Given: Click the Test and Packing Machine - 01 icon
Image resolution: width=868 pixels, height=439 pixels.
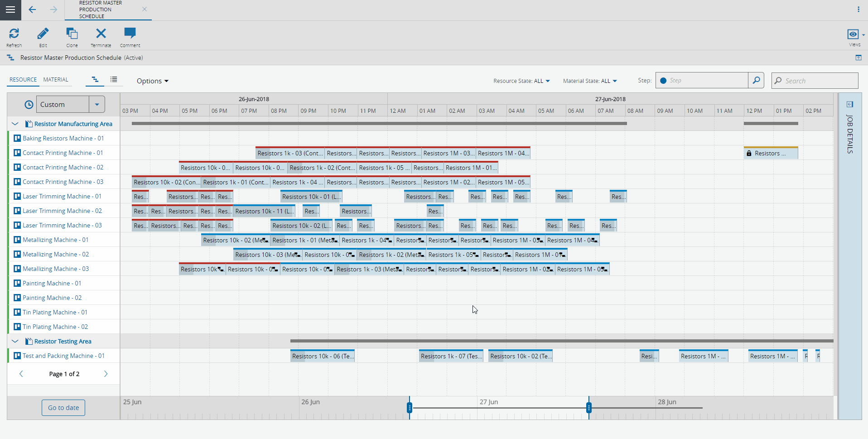Looking at the screenshot, I should (x=17, y=356).
